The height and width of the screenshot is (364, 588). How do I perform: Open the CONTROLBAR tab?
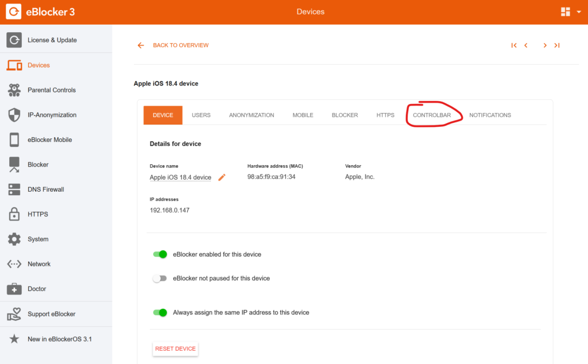(x=432, y=115)
